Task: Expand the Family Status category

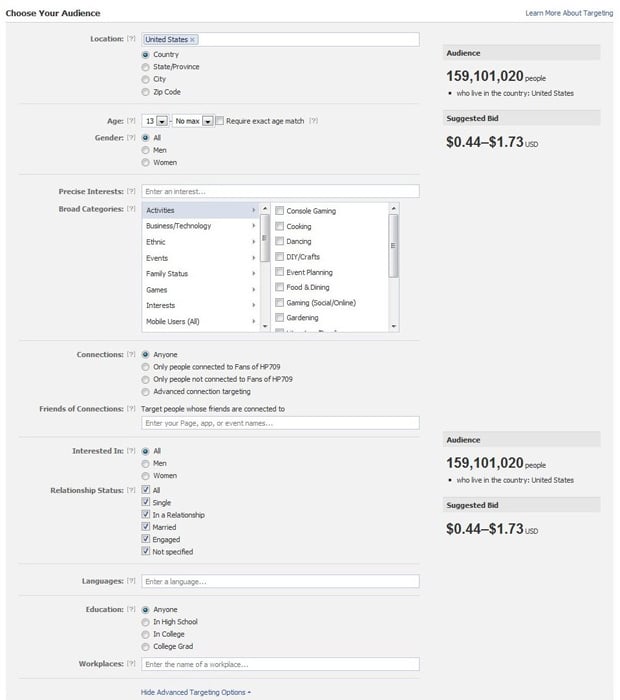Action: click(x=200, y=274)
